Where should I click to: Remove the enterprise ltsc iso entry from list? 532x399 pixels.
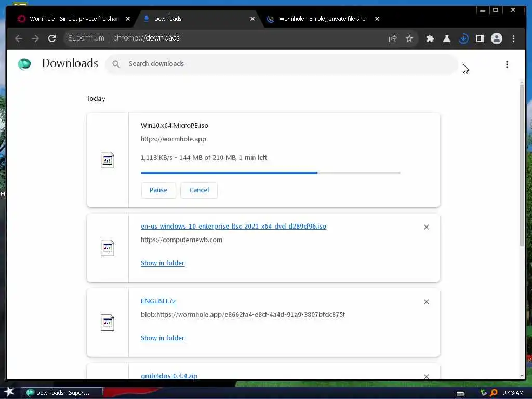pyautogui.click(x=427, y=227)
